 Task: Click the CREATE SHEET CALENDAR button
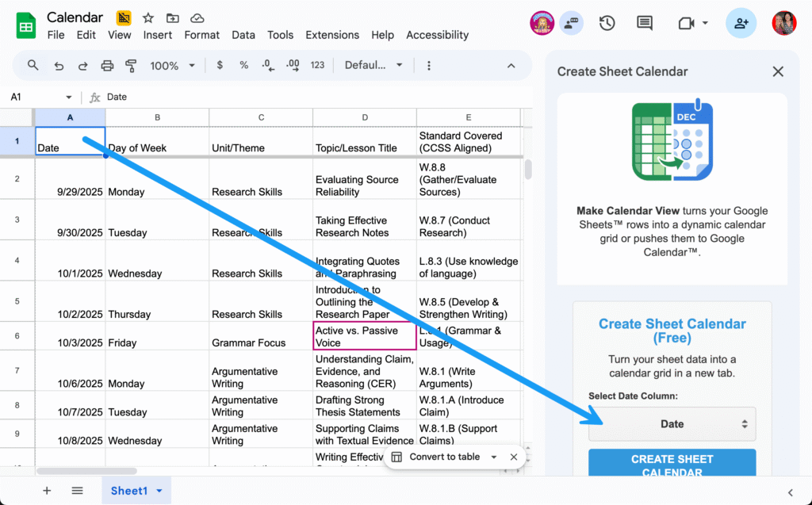point(672,465)
